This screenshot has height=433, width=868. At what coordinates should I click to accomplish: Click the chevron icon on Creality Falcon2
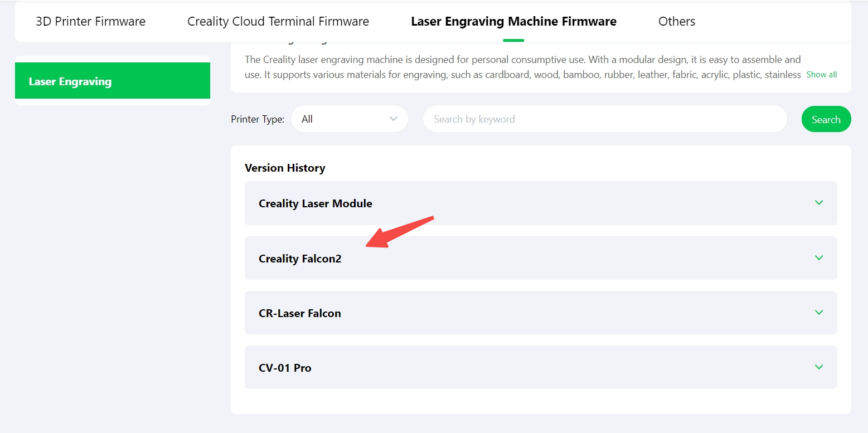[x=818, y=257]
